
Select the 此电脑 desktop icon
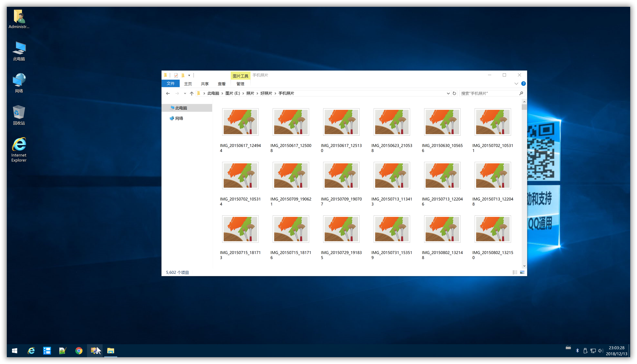[x=19, y=51]
